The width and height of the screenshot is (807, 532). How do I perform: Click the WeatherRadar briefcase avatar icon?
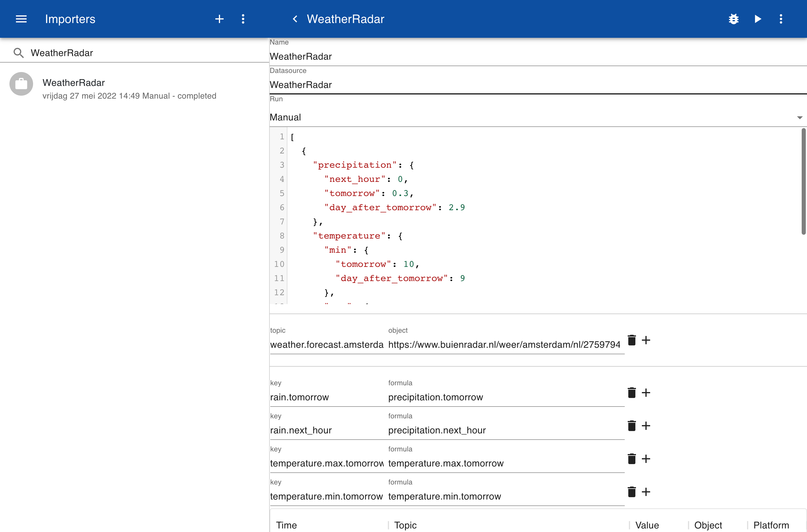pyautogui.click(x=21, y=84)
